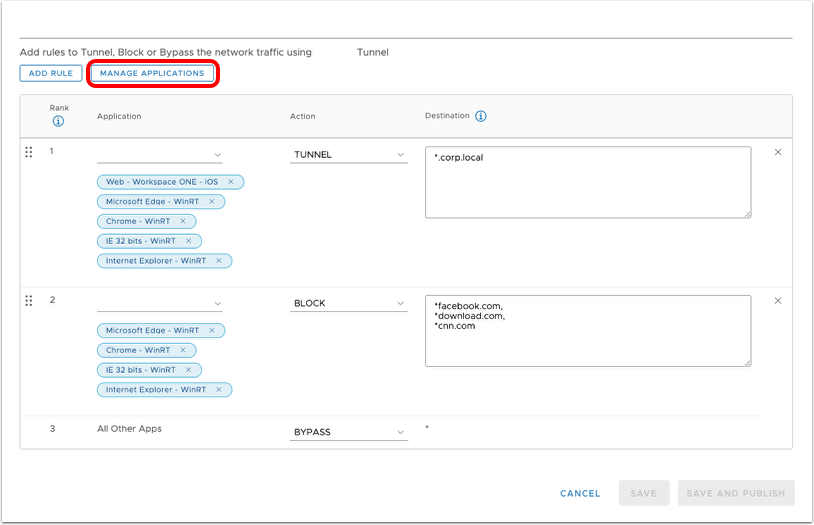The height and width of the screenshot is (525, 814).
Task: Expand the BLOCK action dropdown
Action: pyautogui.click(x=349, y=303)
